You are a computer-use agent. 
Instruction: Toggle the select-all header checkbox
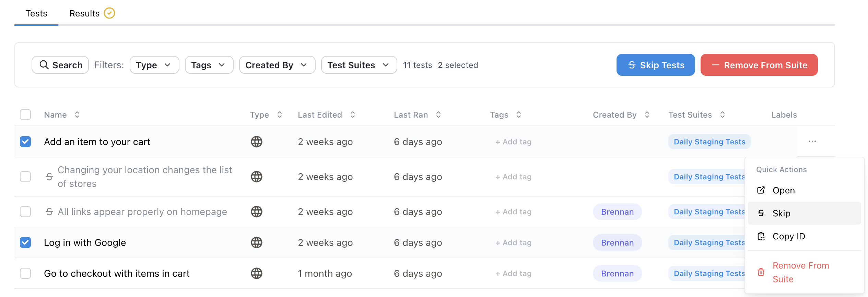point(25,115)
